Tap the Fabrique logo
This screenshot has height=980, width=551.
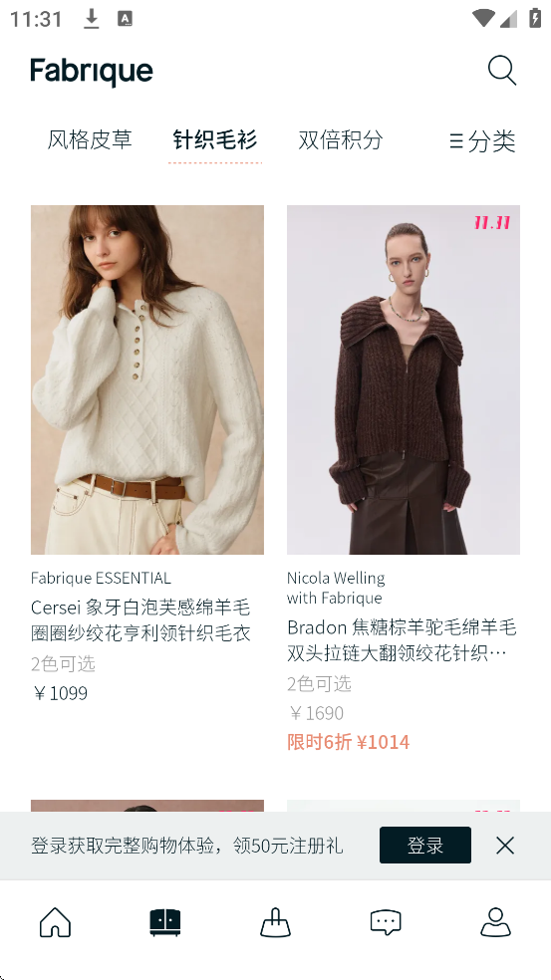pyautogui.click(x=92, y=72)
